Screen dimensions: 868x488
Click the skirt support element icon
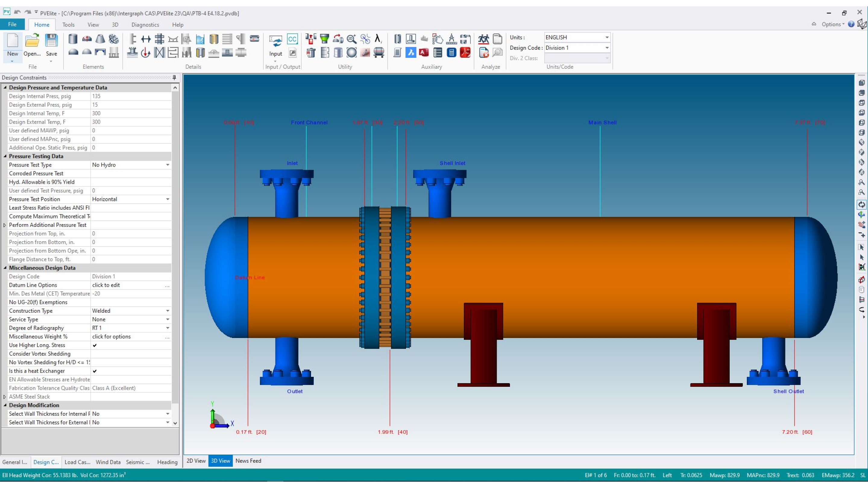point(114,52)
